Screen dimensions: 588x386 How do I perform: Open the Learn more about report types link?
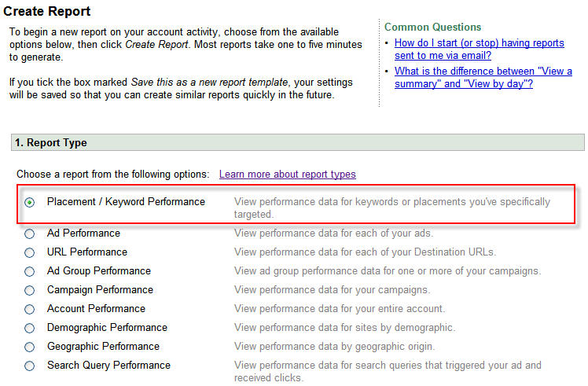coord(287,174)
